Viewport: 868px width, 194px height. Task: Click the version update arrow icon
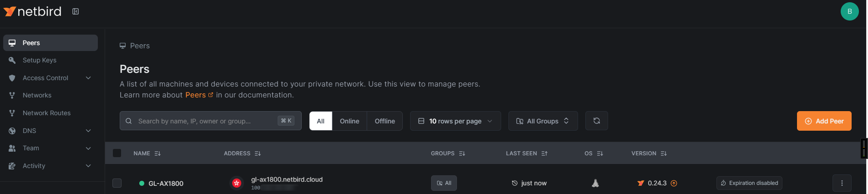[674, 183]
